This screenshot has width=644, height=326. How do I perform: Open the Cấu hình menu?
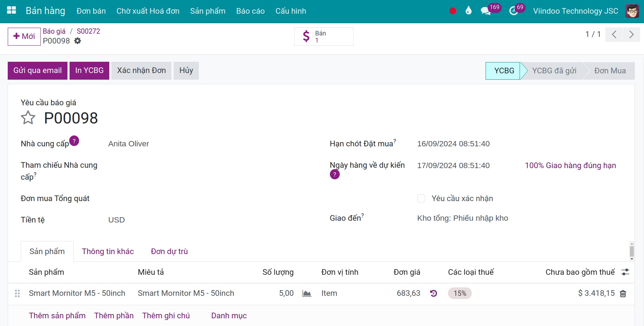291,11
